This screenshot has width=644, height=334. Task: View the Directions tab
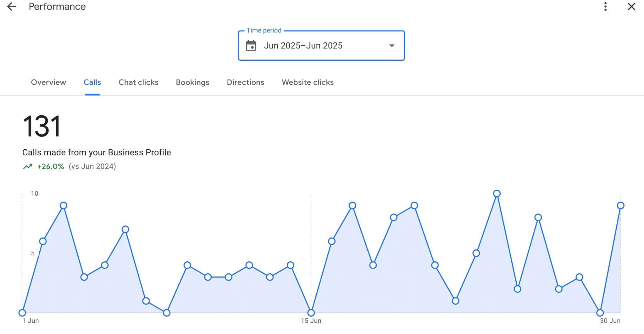click(245, 82)
